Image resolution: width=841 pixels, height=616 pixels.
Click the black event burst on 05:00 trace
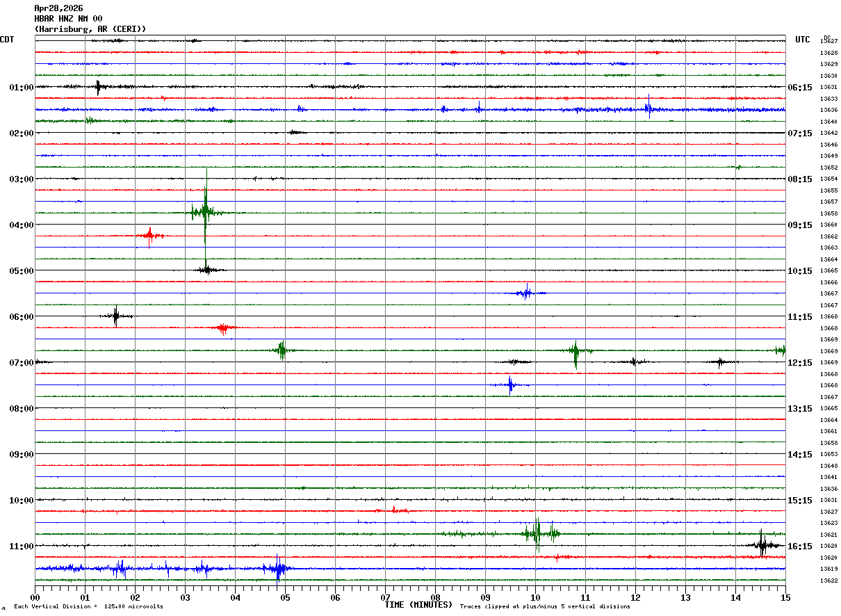click(x=207, y=269)
